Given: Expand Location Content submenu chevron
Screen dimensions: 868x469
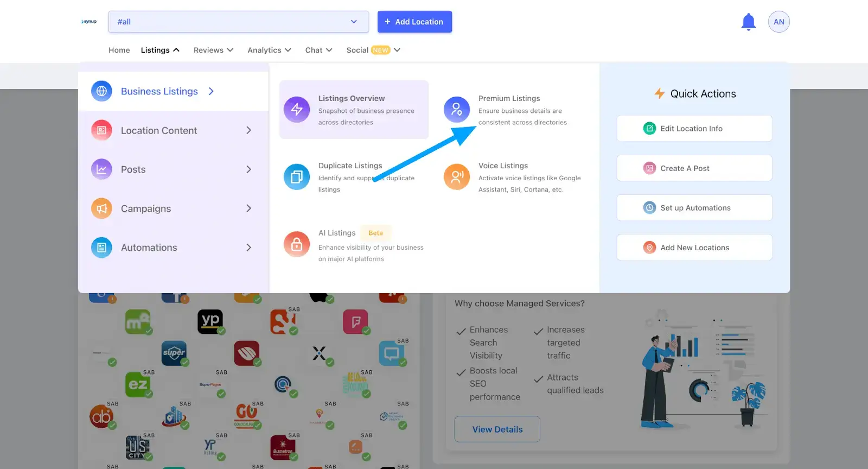Looking at the screenshot, I should (x=248, y=130).
